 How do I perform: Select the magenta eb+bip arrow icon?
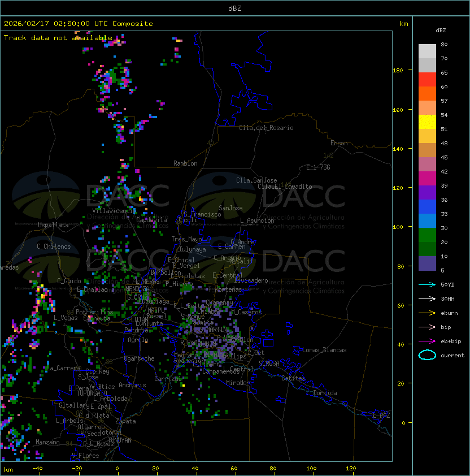427,341
